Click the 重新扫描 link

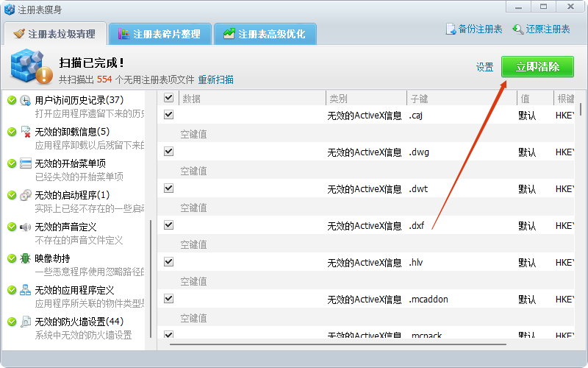click(x=215, y=79)
